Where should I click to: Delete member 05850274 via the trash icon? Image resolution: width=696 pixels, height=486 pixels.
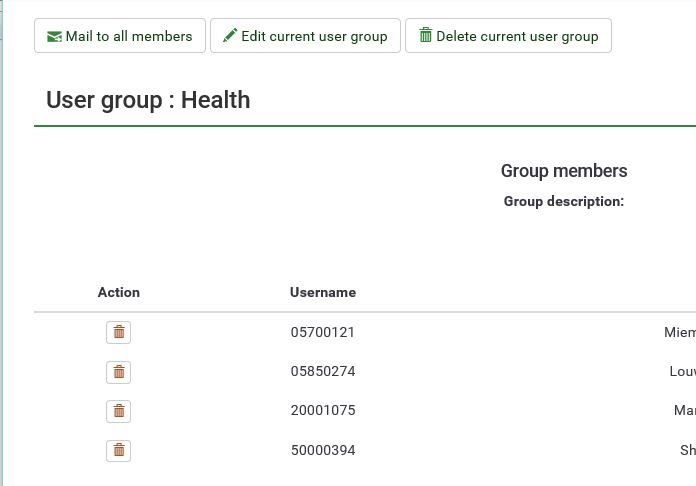118,372
